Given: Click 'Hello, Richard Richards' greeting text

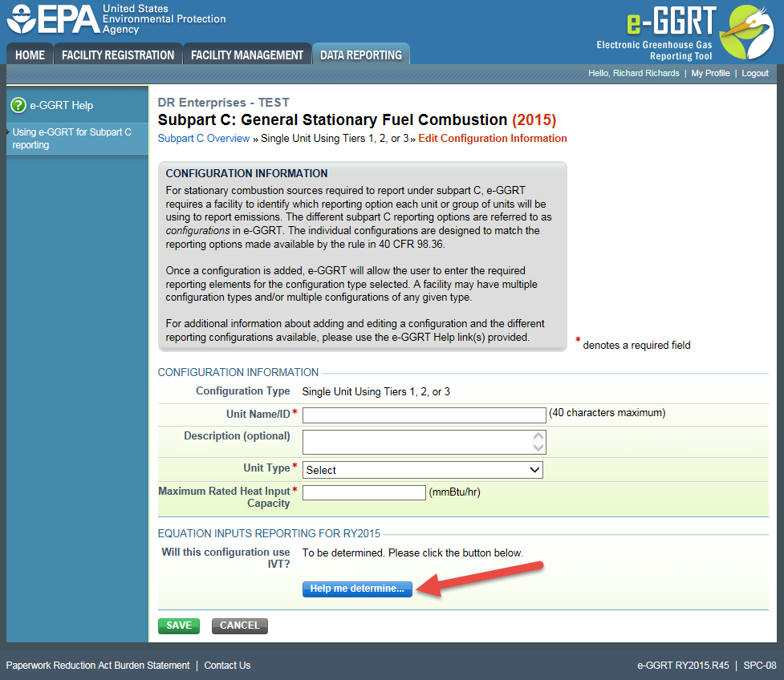Looking at the screenshot, I should pos(633,73).
